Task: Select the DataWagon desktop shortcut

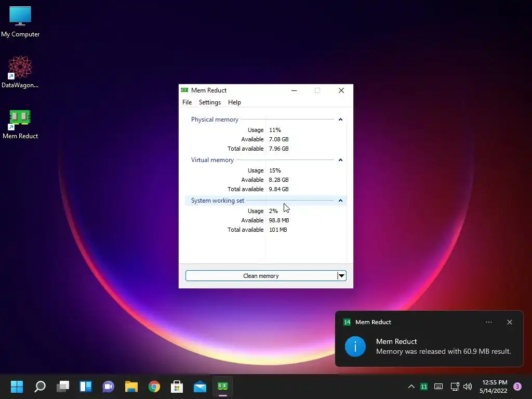Action: [x=20, y=72]
